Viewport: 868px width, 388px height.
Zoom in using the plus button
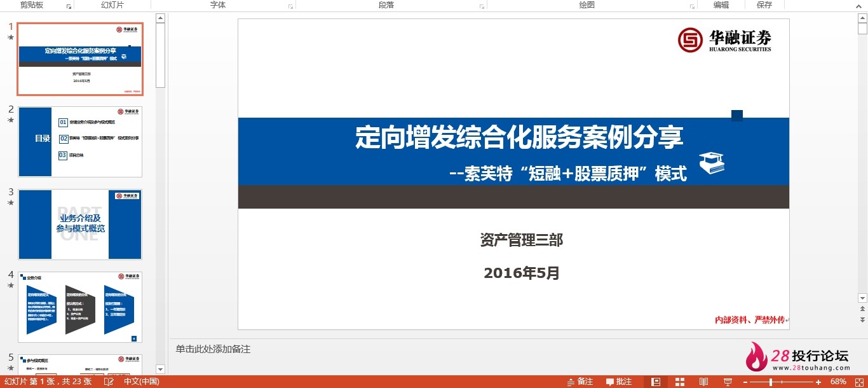point(818,382)
